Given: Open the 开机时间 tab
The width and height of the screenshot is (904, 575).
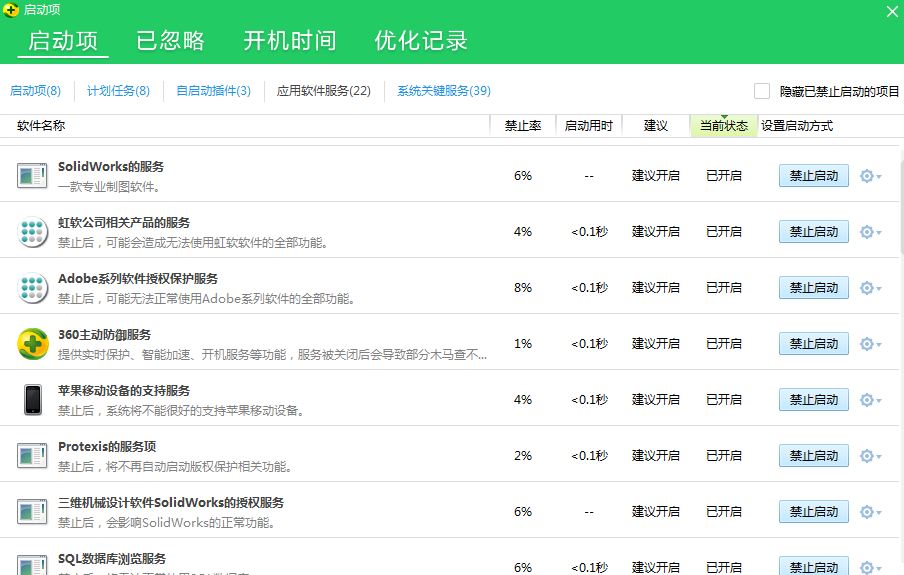Looking at the screenshot, I should coord(289,41).
